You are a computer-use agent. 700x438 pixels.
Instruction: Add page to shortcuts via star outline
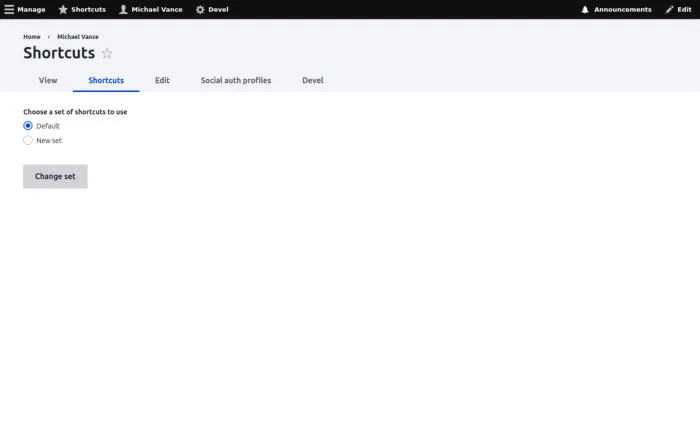[107, 54]
